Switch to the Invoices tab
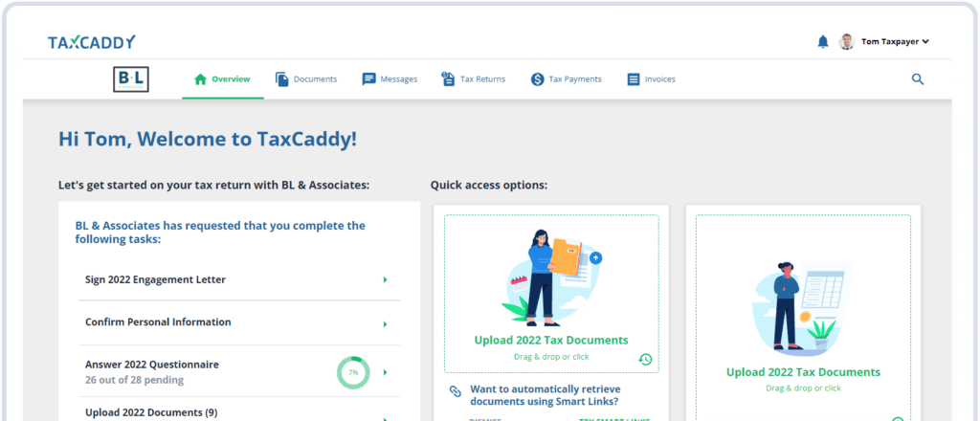 coord(651,79)
